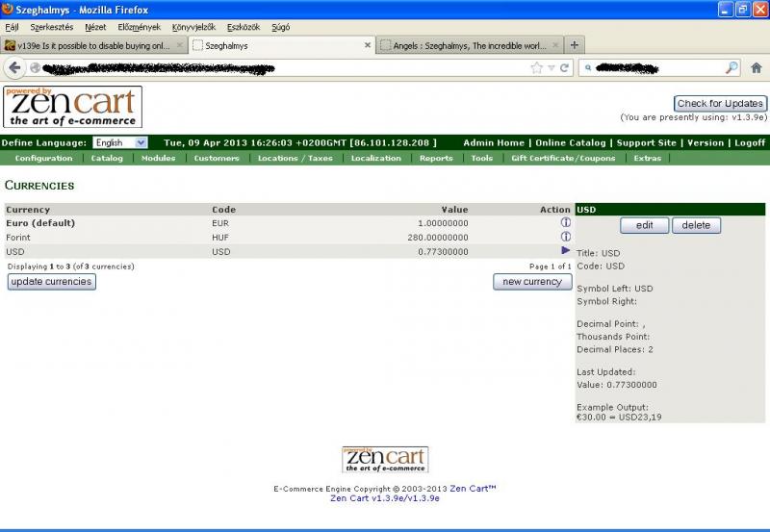Open the Fájl menu

pyautogui.click(x=13, y=27)
